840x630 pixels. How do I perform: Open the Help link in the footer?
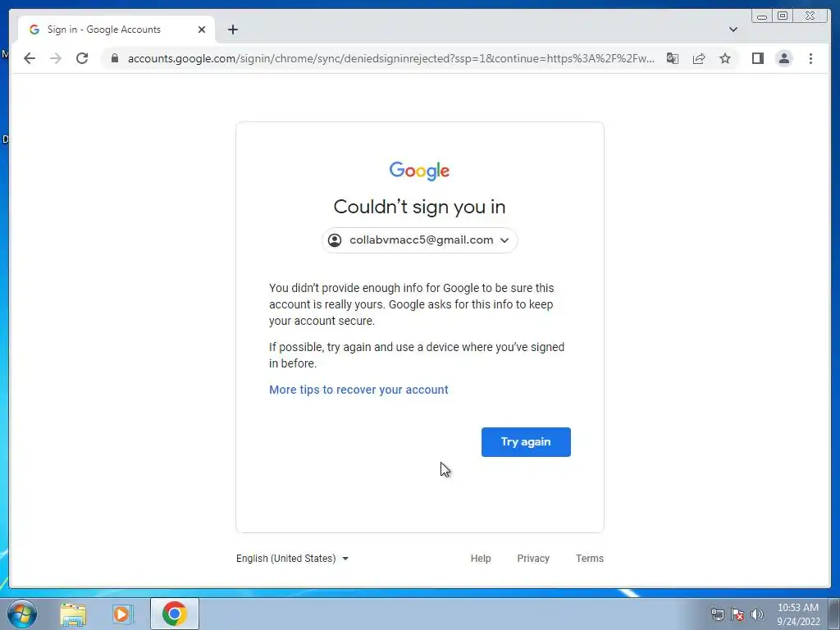pos(481,558)
